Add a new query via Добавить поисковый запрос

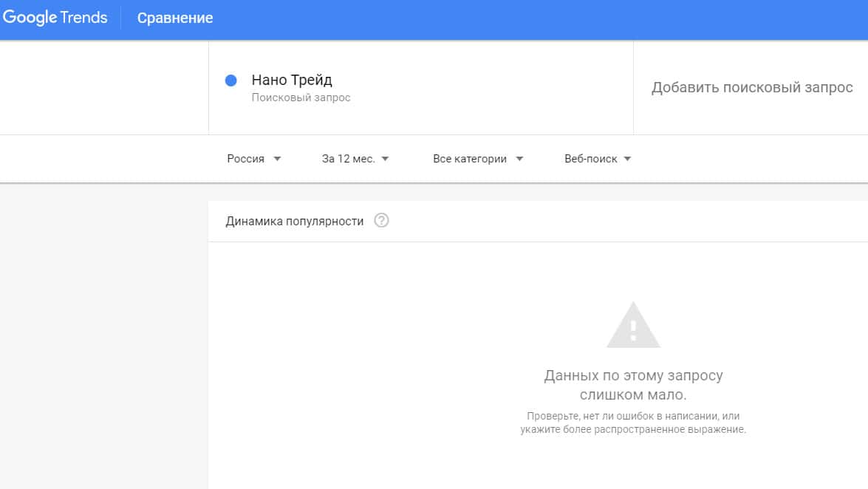click(x=752, y=87)
